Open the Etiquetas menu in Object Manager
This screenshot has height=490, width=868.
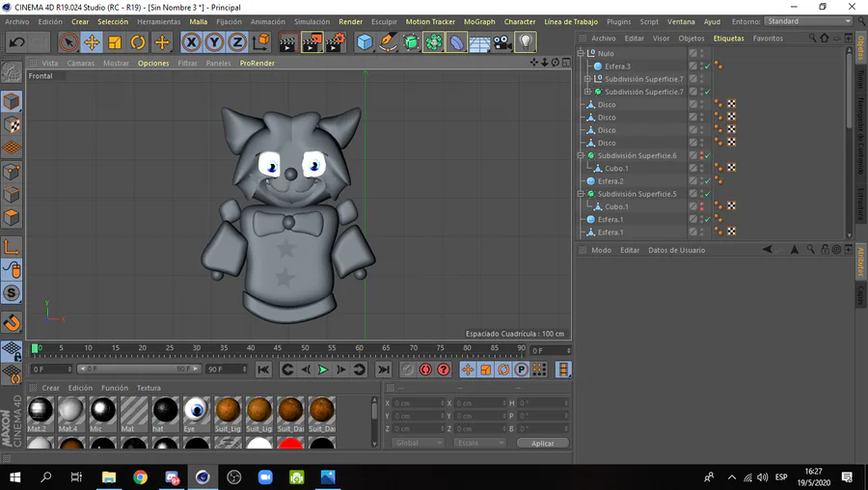[x=728, y=39]
